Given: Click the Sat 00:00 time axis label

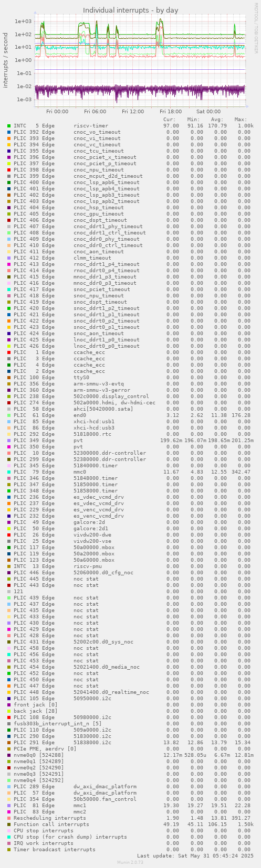Looking at the screenshot, I should 208,111.
